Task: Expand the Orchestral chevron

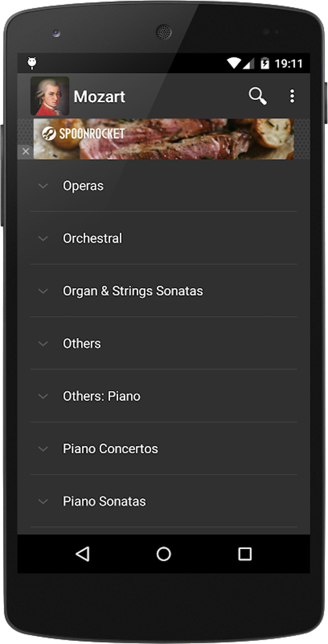Action: (43, 239)
